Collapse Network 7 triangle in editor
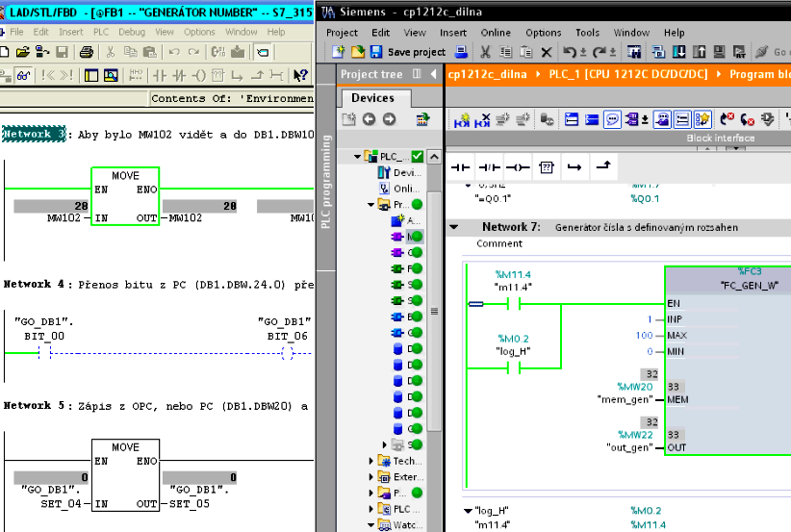 [x=454, y=227]
